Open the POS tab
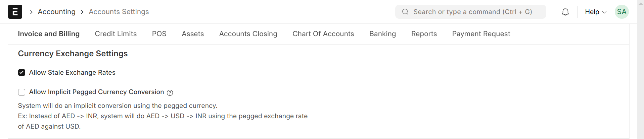 coord(159,34)
